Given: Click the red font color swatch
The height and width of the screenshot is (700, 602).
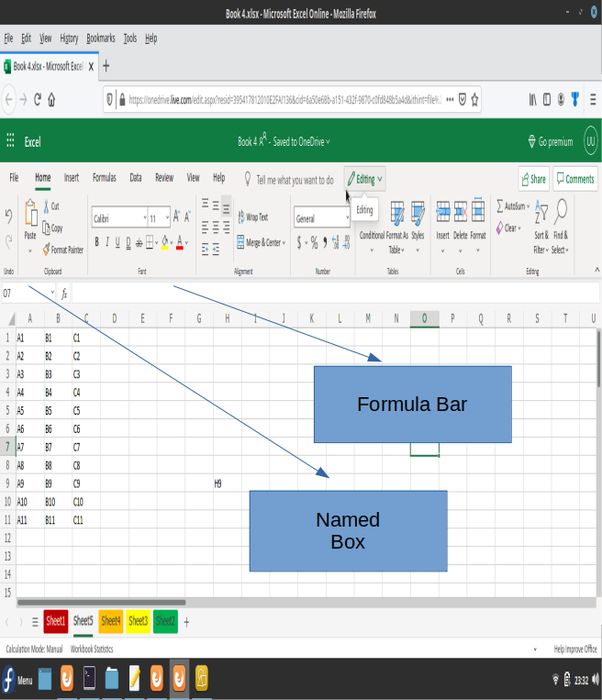Looking at the screenshot, I should point(181,243).
